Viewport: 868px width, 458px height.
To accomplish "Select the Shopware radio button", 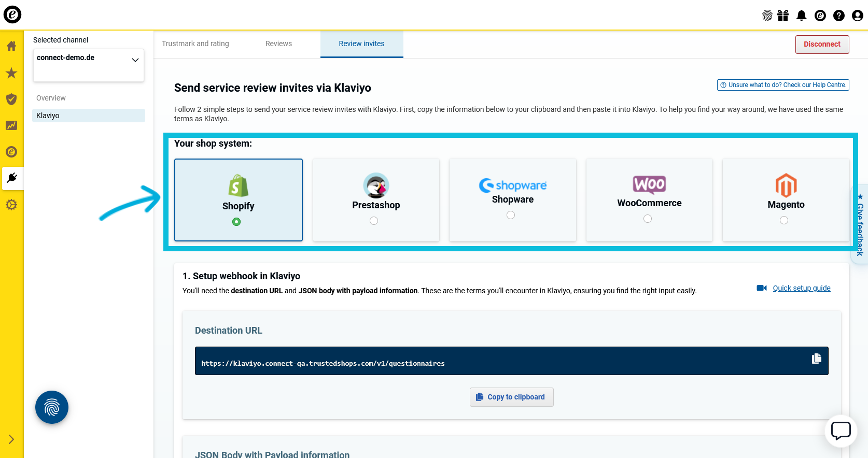I will point(511,215).
